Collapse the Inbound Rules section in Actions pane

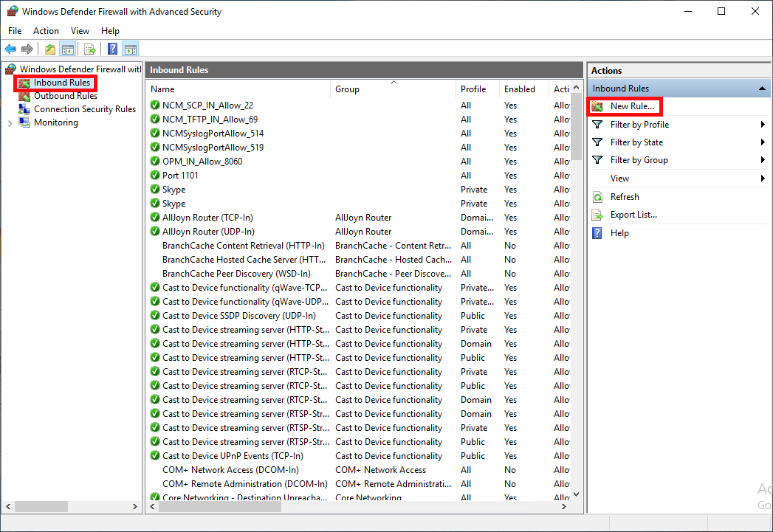(762, 89)
